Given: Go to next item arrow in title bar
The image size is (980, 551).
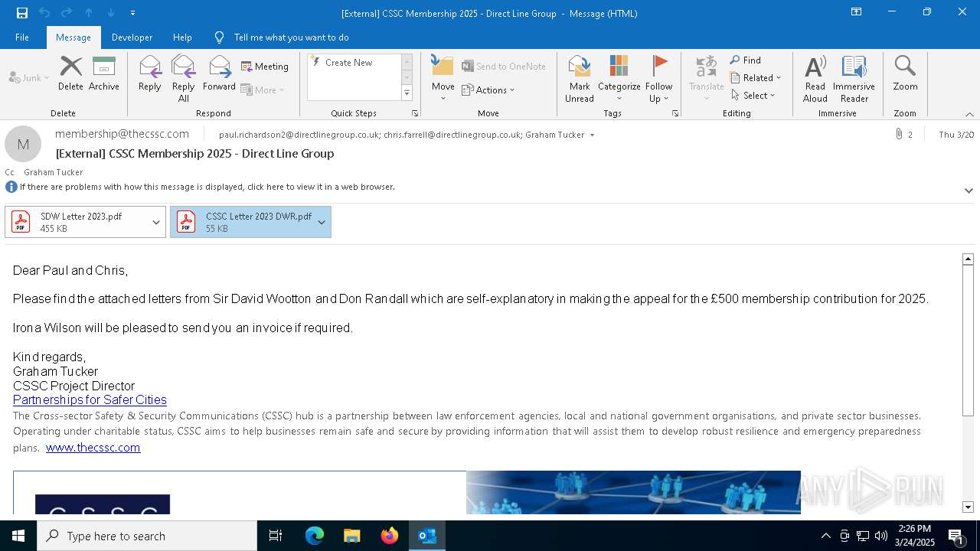Looking at the screenshot, I should (x=111, y=13).
